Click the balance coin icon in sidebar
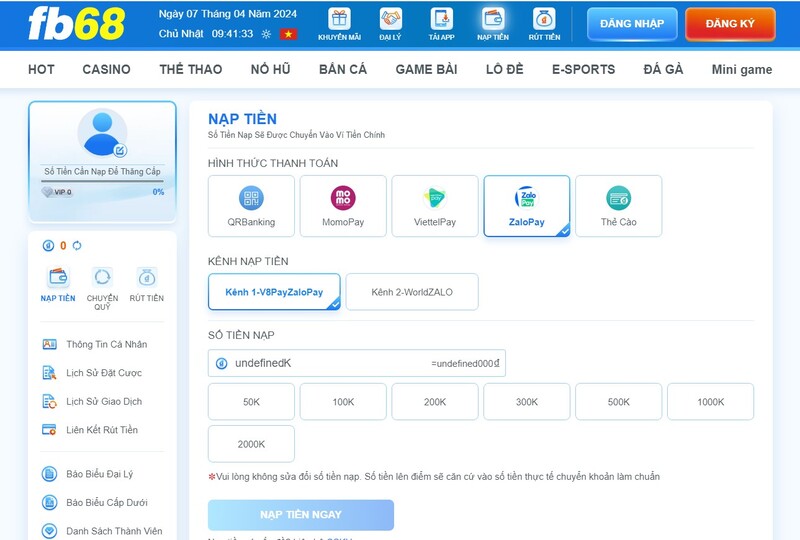This screenshot has width=800, height=540. tap(48, 246)
